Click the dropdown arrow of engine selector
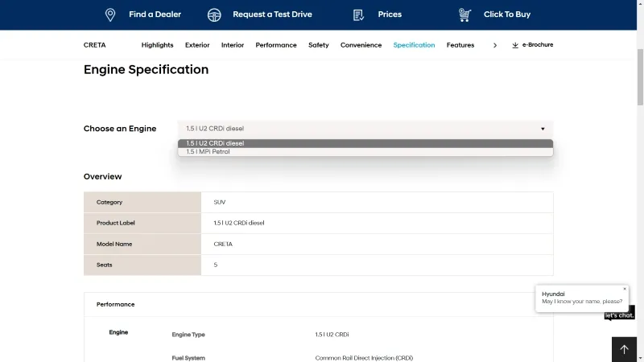 543,129
